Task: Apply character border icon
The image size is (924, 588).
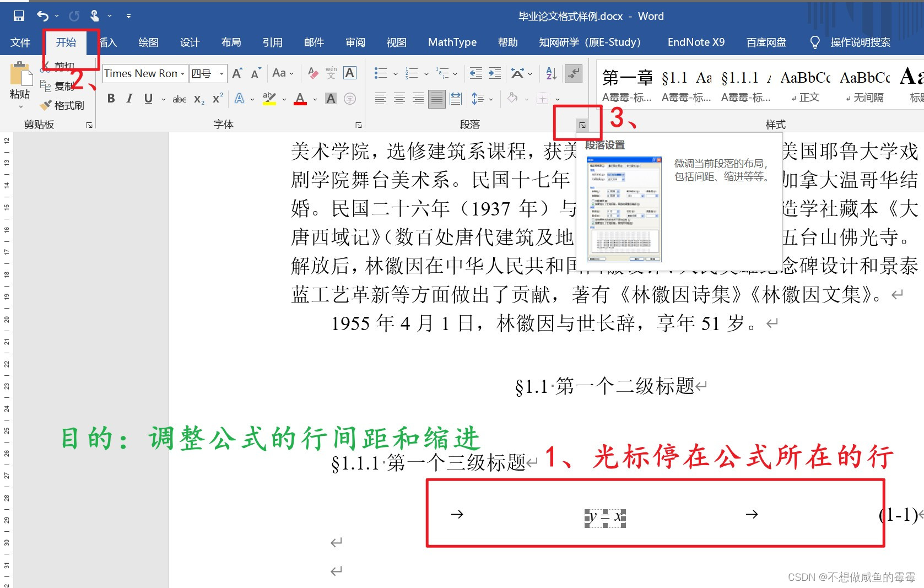Action: tap(350, 73)
